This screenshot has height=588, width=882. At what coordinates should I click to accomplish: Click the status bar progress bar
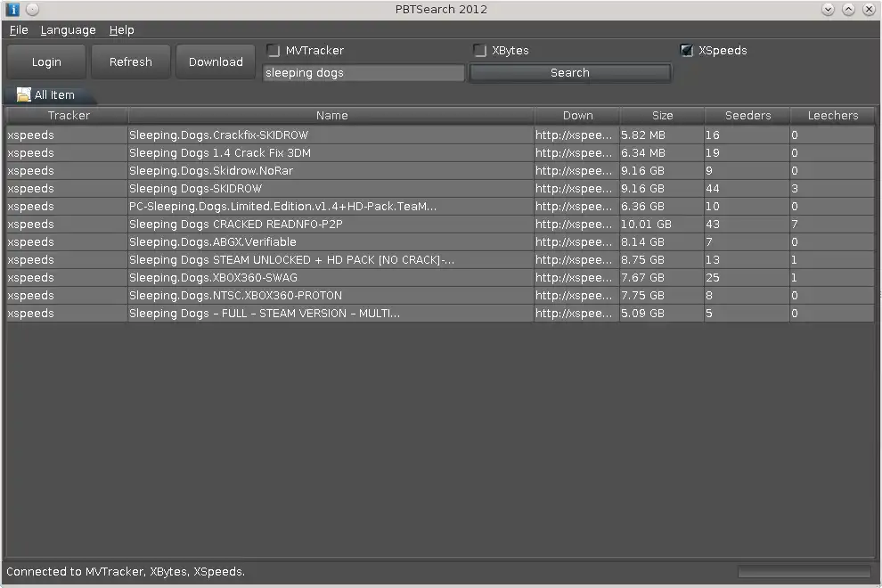point(804,572)
